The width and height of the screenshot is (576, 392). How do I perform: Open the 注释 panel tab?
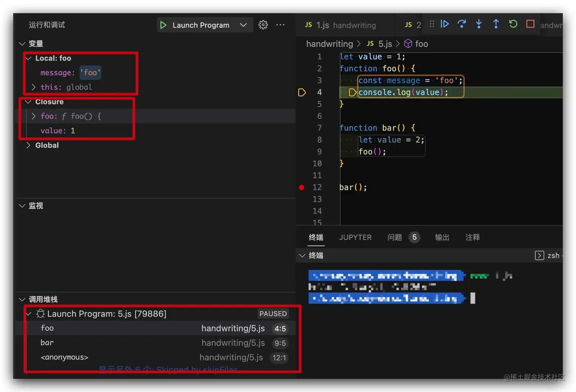tap(472, 237)
